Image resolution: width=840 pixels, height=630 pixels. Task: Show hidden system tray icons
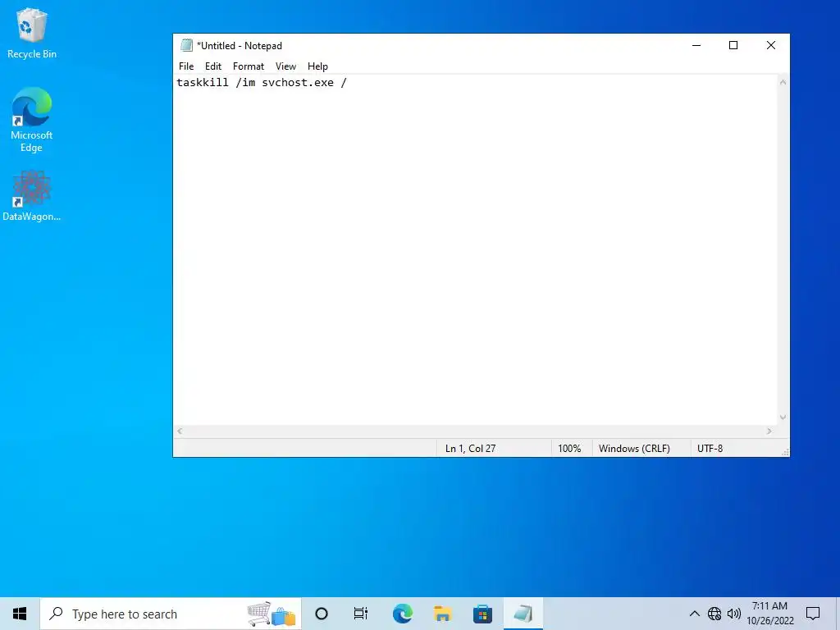(x=694, y=614)
